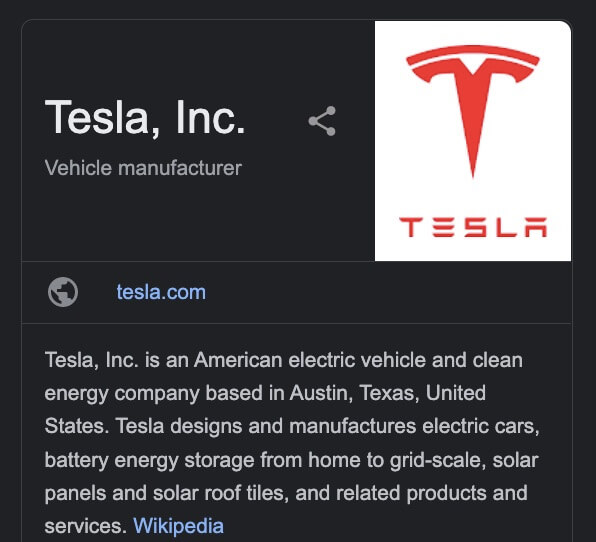Image resolution: width=596 pixels, height=542 pixels.
Task: Click the Vehicle manufacturer subtitle
Action: 143,168
